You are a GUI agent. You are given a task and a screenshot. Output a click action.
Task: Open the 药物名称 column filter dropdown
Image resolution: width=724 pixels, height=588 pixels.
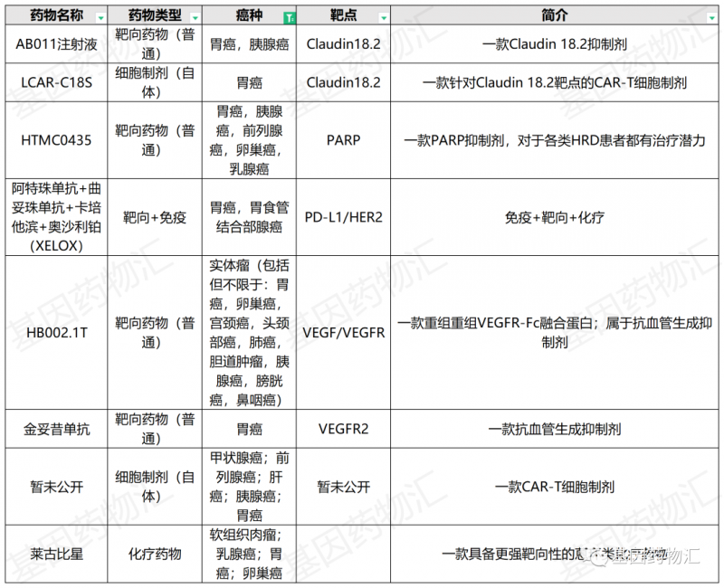[100, 18]
